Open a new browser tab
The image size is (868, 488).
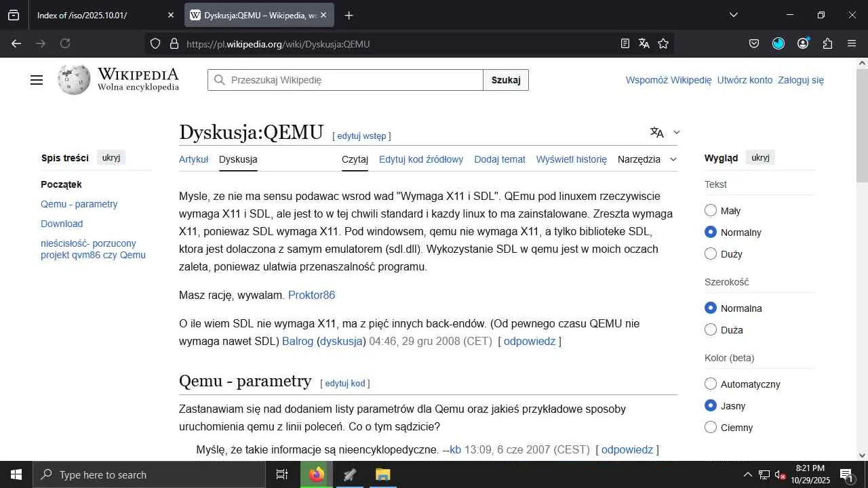click(x=349, y=15)
